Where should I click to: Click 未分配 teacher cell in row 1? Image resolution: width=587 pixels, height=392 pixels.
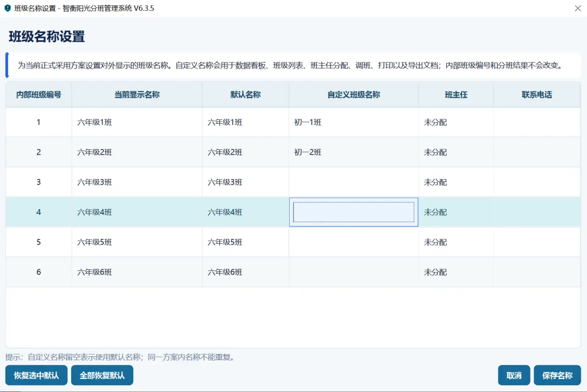coord(456,122)
